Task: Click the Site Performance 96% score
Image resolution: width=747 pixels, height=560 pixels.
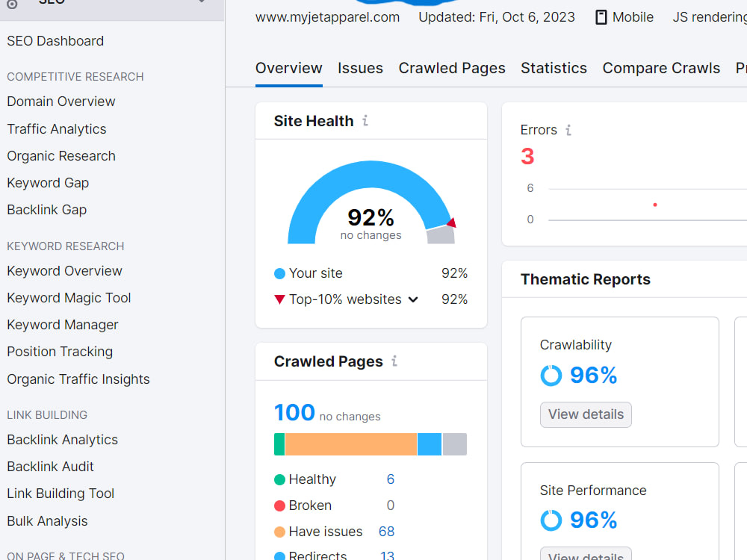Action: point(594,520)
